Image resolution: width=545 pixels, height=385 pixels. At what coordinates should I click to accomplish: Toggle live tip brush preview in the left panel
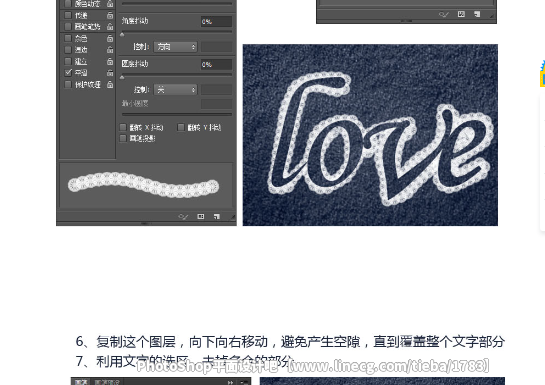tap(183, 216)
